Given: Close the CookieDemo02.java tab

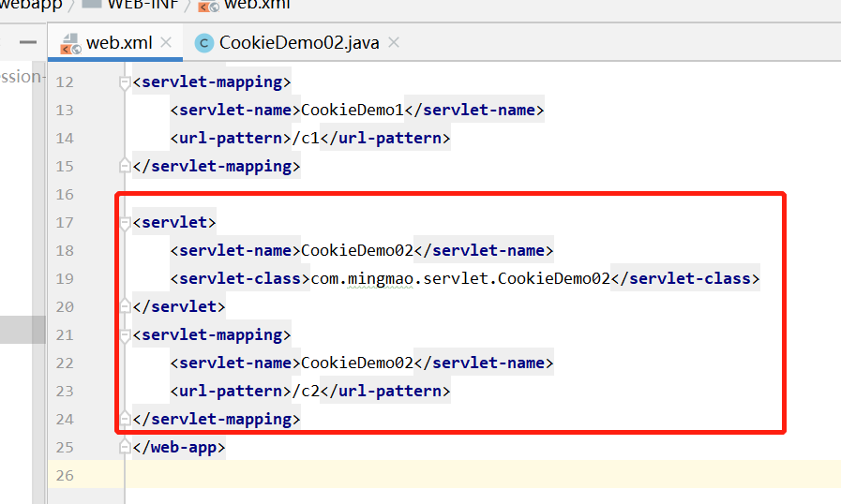Looking at the screenshot, I should [394, 42].
